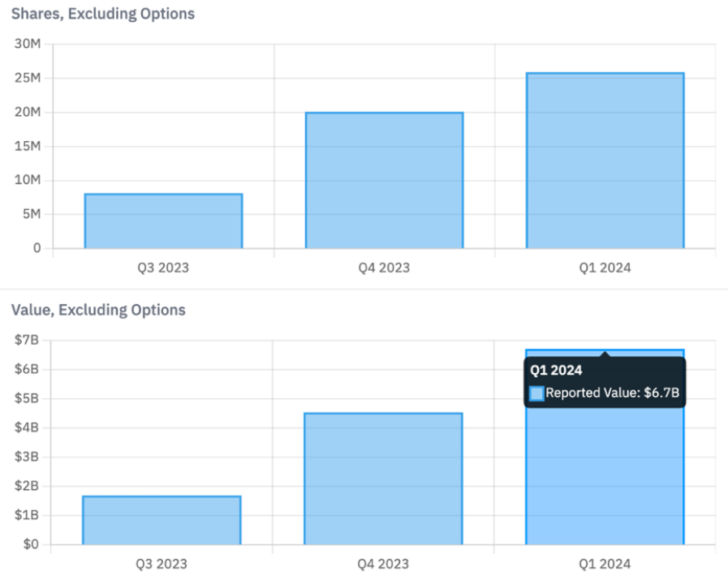Click the Q3 2023 value bar
Viewport: 728px width, 584px height.
click(162, 520)
